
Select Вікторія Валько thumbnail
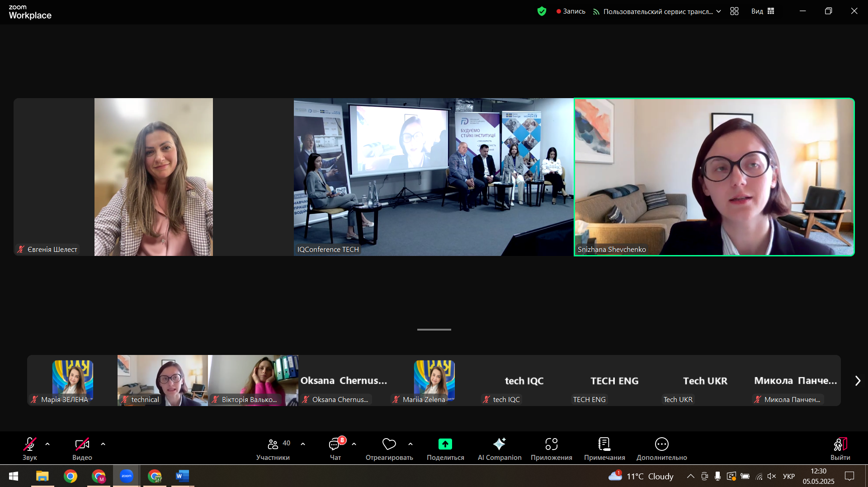[x=253, y=380]
